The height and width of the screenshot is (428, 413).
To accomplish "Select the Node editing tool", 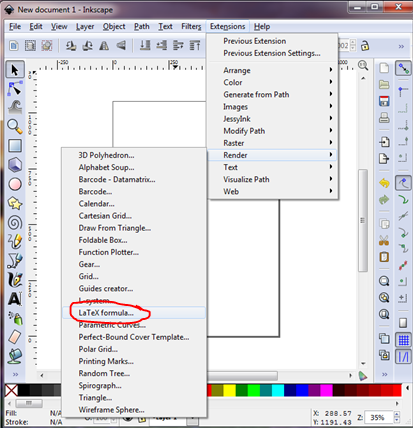I will click(x=15, y=89).
